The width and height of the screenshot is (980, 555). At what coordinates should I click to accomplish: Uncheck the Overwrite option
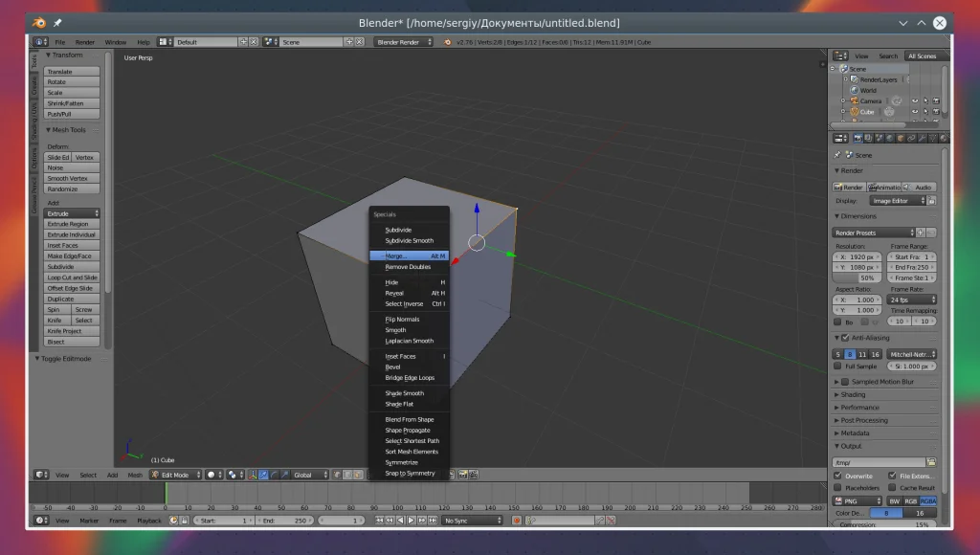pyautogui.click(x=838, y=476)
